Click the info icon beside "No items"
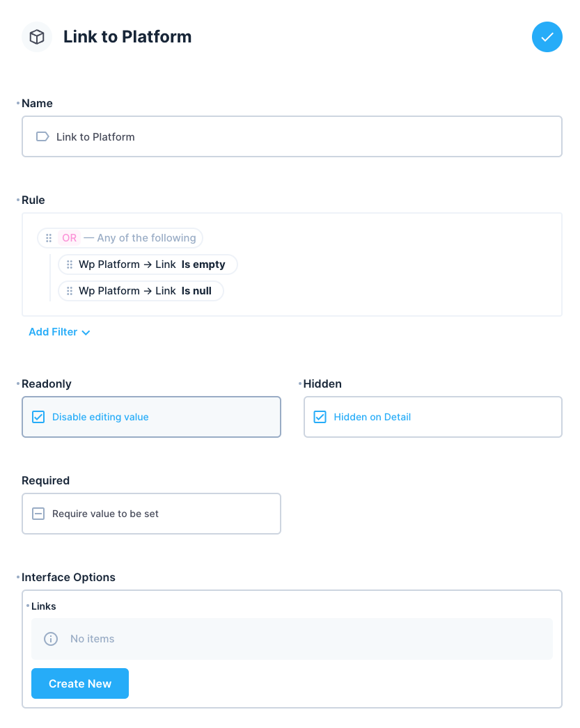The width and height of the screenshot is (580, 728). pos(50,638)
